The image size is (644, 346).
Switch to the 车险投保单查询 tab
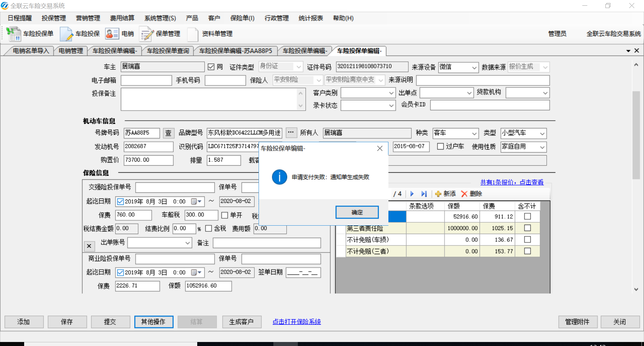(x=168, y=51)
